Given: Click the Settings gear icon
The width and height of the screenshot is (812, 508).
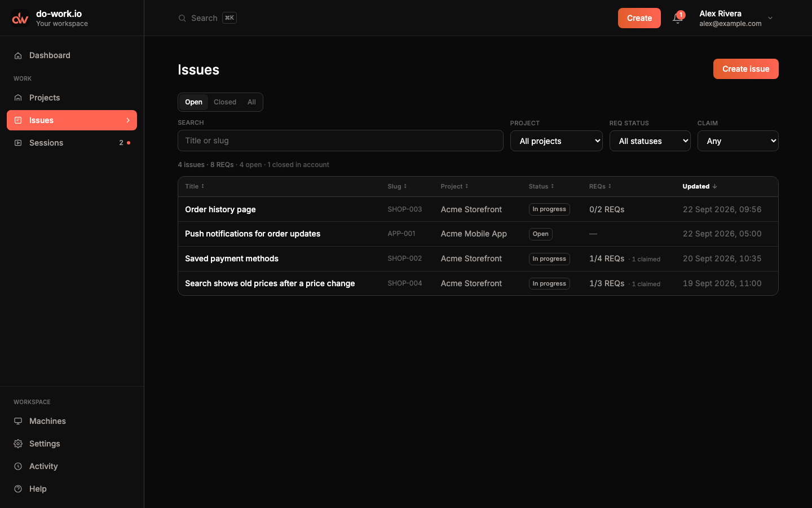Looking at the screenshot, I should (18, 444).
